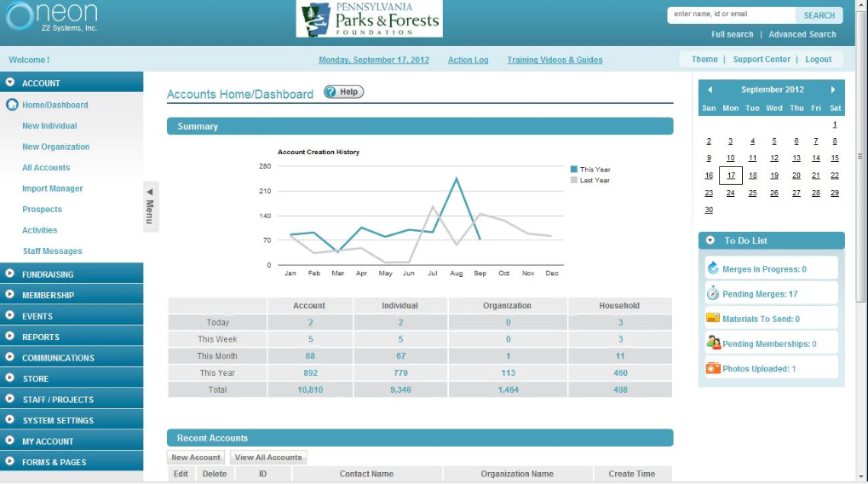The height and width of the screenshot is (484, 868).
Task: Collapse the sidebar with Menu arrow tab
Action: tap(150, 206)
